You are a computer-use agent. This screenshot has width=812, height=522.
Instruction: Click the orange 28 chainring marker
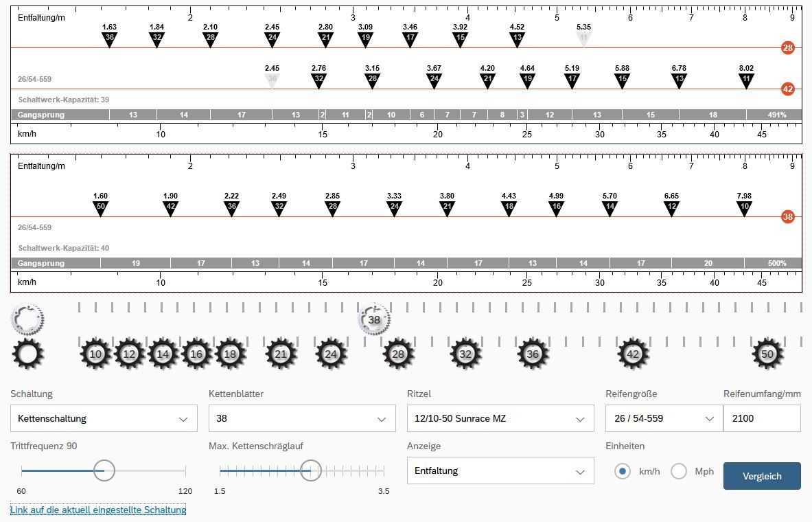[788, 48]
